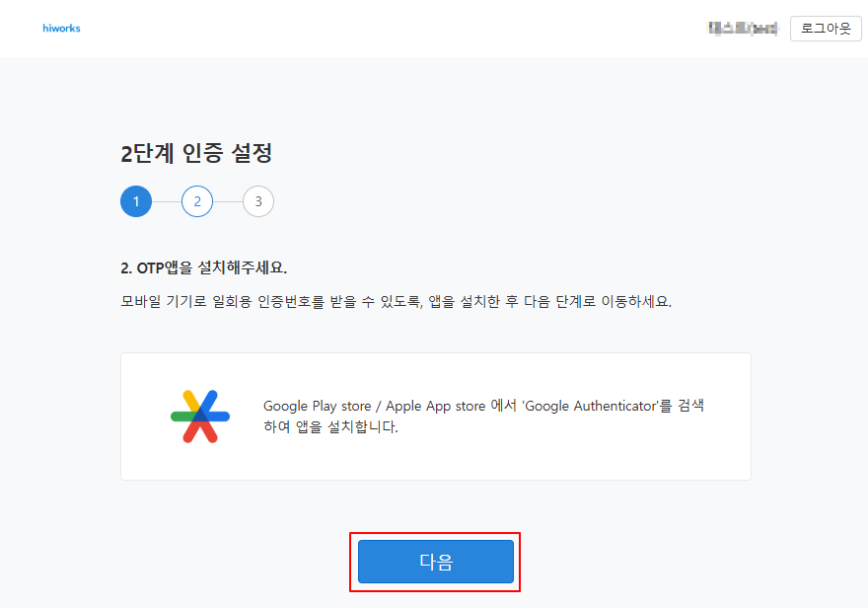The width and height of the screenshot is (868, 608).
Task: Click the Google Authenticator app icon
Action: point(200,417)
